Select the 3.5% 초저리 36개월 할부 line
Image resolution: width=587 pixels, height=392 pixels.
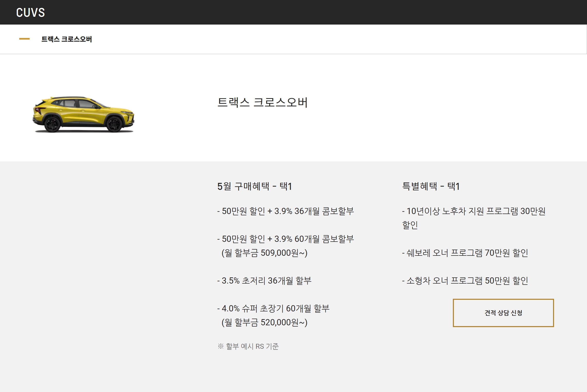(264, 281)
